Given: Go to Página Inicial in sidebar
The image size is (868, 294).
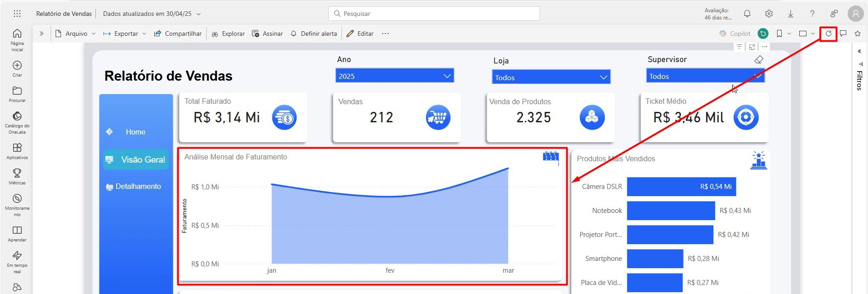Looking at the screenshot, I should click(x=17, y=40).
